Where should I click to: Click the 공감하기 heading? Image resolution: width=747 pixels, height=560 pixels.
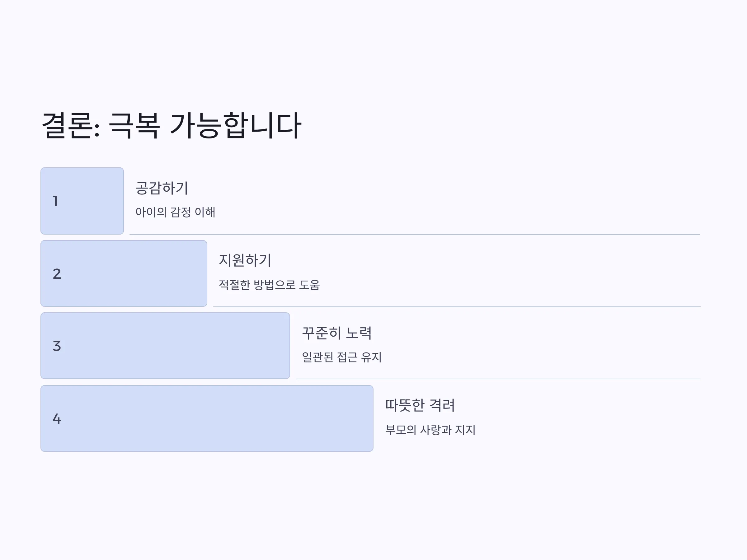point(162,188)
